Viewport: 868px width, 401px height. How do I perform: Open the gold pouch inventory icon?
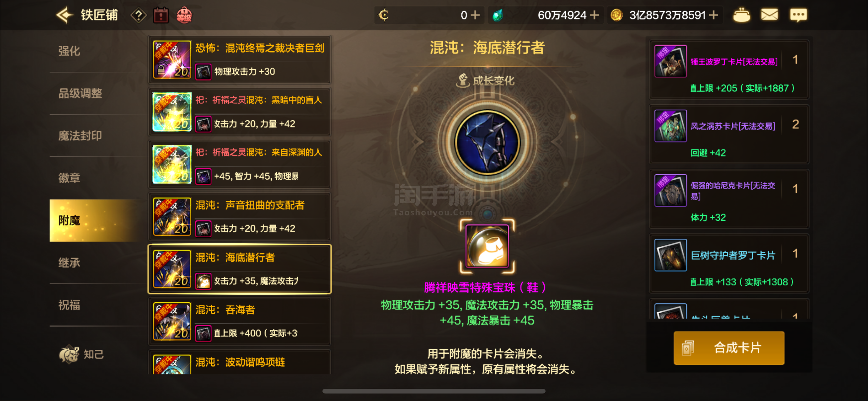pyautogui.click(x=741, y=15)
